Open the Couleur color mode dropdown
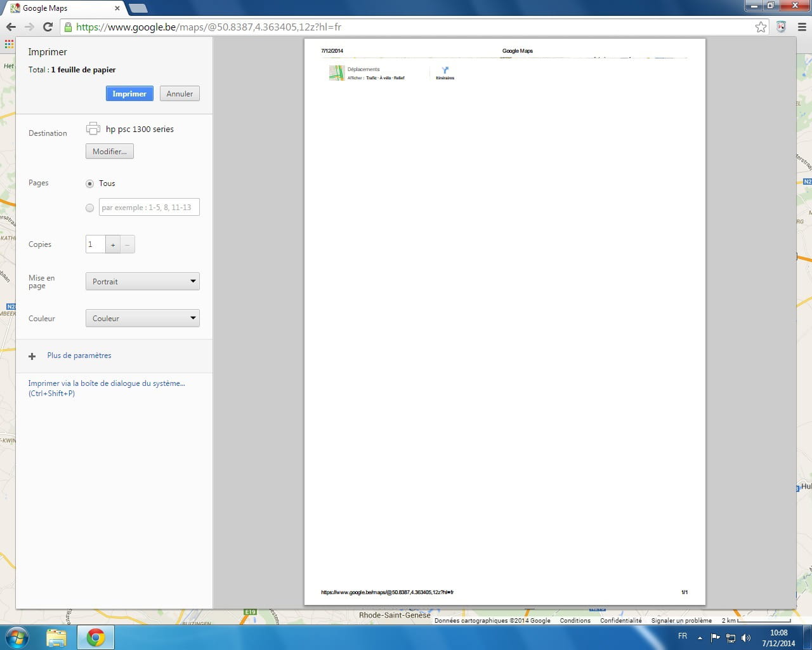Image resolution: width=812 pixels, height=650 pixels. [x=142, y=319]
